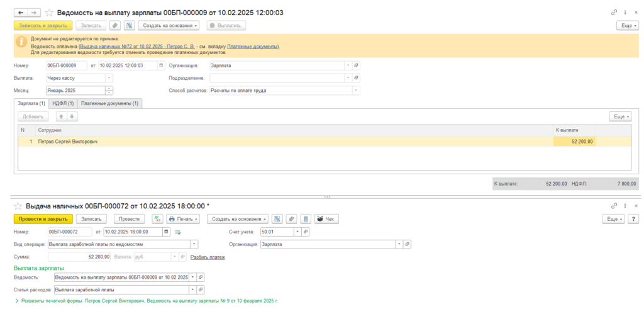644x309 pixels.
Task: Open Счет учета 50.01 account record
Action: pyautogui.click(x=306, y=232)
